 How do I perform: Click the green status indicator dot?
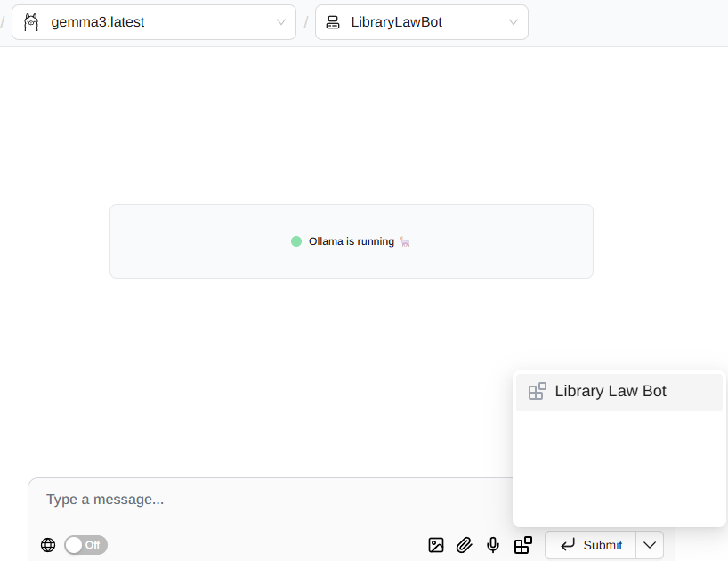coord(296,241)
